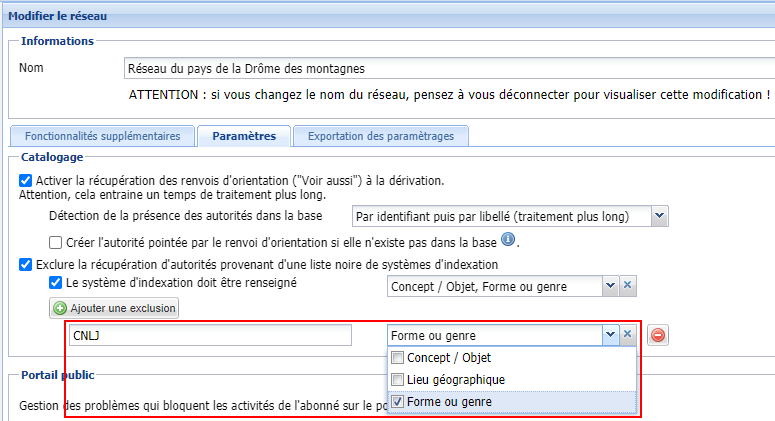The image size is (775, 421).
Task: Check Concept / Objet in dropdown list
Action: 398,358
